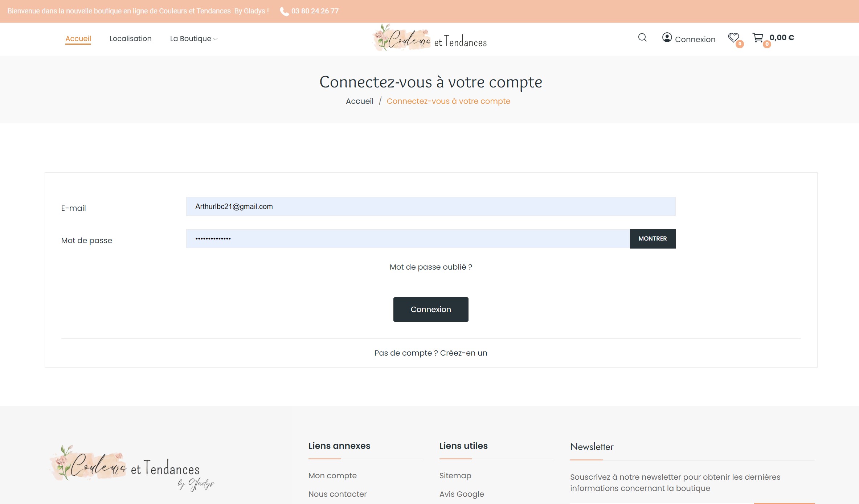Focus the E-mail input field
Viewport: 859px width, 504px height.
point(430,207)
